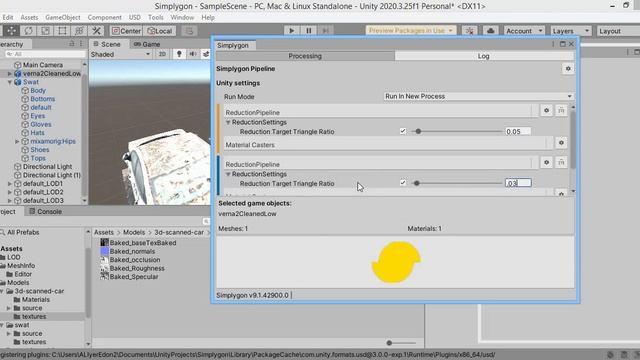The height and width of the screenshot is (360, 640).
Task: Open Simplygon Pipeline settings gear
Action: [568, 69]
